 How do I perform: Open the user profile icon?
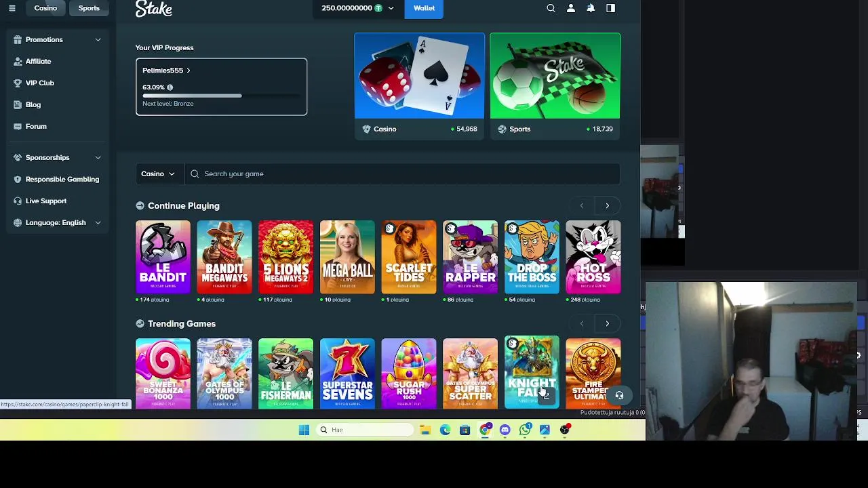[x=571, y=8]
